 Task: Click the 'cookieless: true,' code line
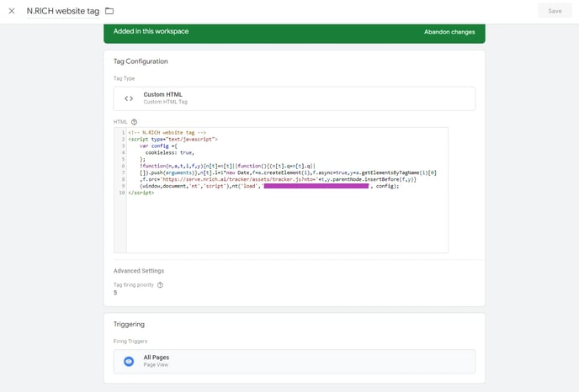point(170,153)
